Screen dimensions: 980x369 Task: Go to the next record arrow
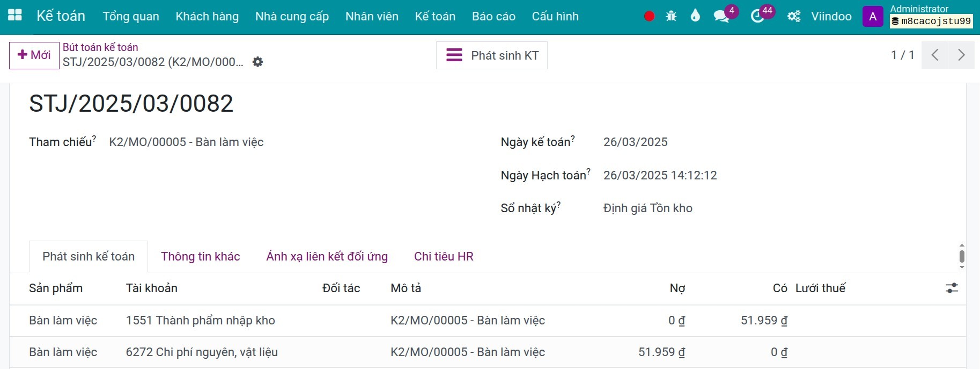[961, 55]
